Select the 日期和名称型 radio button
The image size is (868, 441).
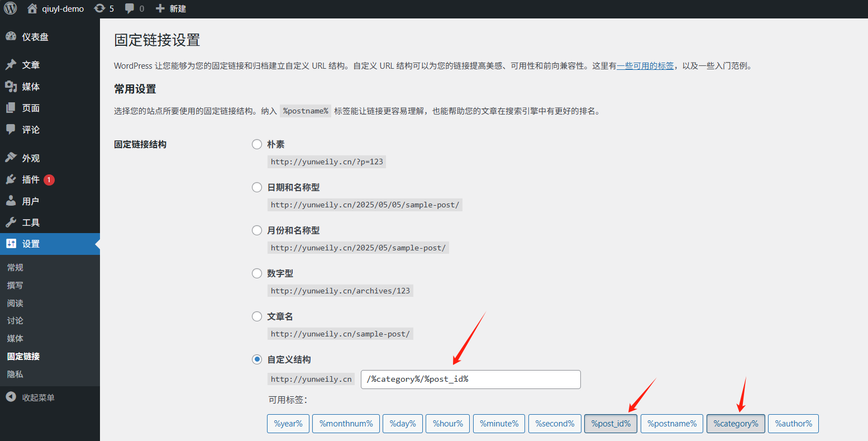click(257, 187)
